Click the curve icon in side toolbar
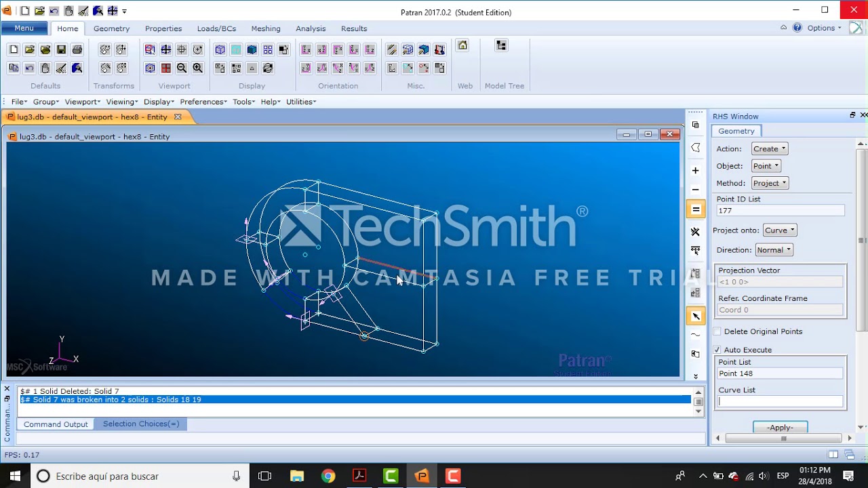Viewport: 868px width, 488px height. [x=695, y=335]
